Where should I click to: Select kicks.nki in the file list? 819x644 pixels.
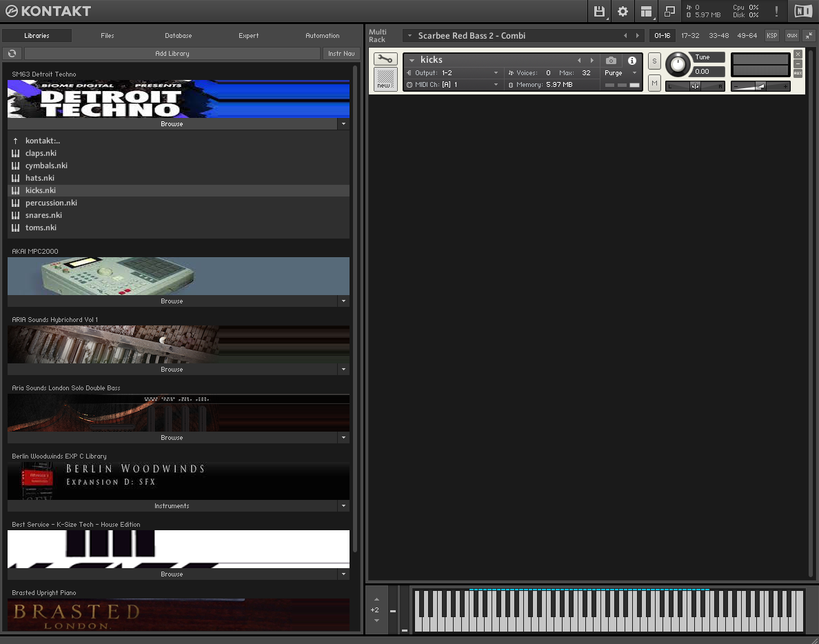179,190
